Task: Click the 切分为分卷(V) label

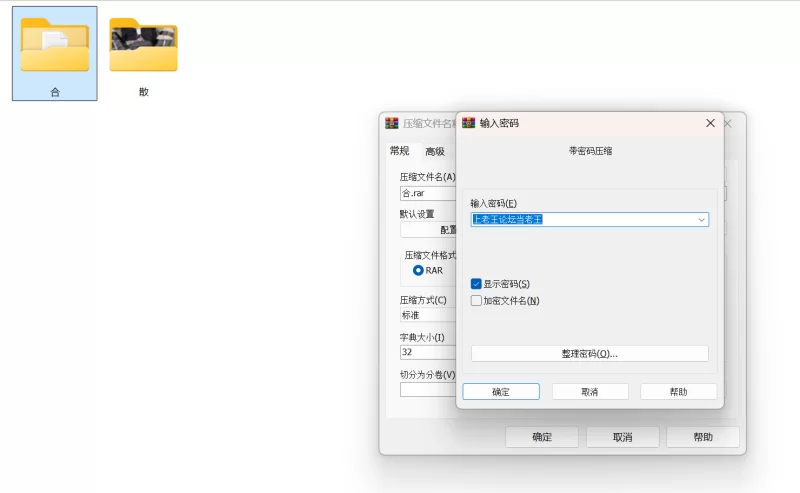Action: click(x=428, y=375)
